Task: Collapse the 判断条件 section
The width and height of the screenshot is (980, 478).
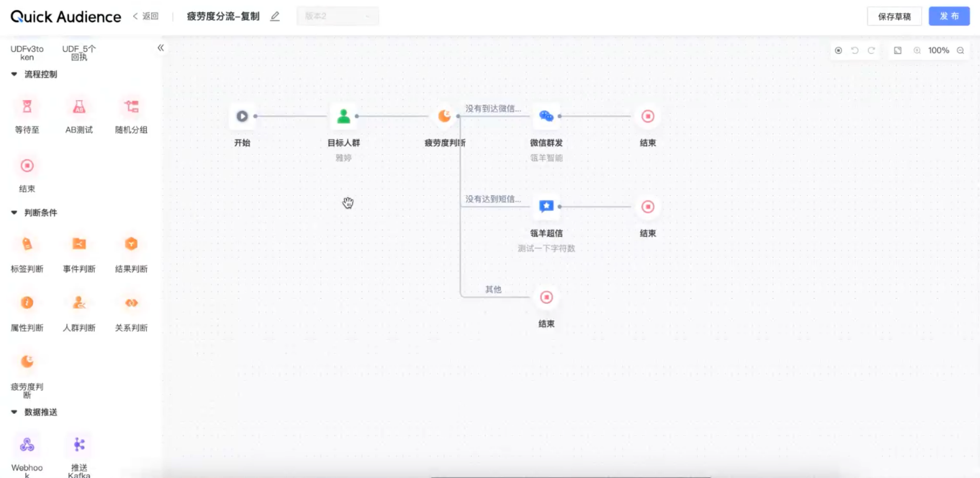Action: [14, 213]
